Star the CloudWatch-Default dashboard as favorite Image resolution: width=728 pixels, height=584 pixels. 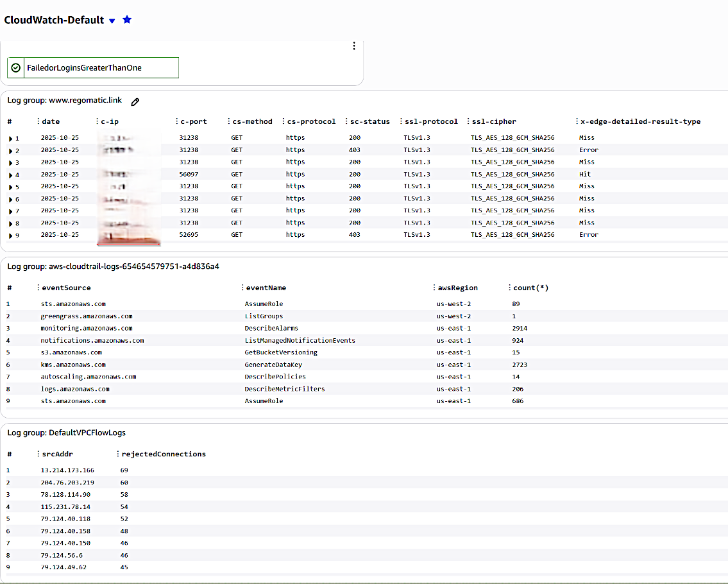127,20
